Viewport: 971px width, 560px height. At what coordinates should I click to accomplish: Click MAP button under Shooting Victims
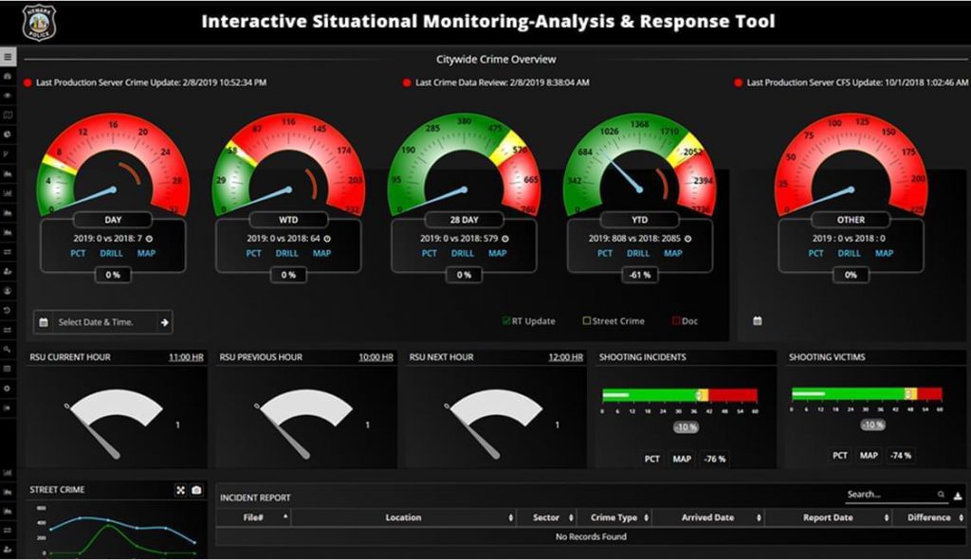point(869,456)
